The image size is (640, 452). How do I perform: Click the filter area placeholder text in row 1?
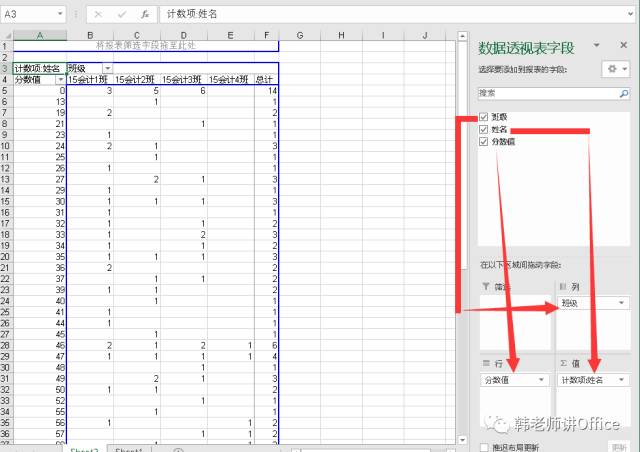click(x=146, y=45)
